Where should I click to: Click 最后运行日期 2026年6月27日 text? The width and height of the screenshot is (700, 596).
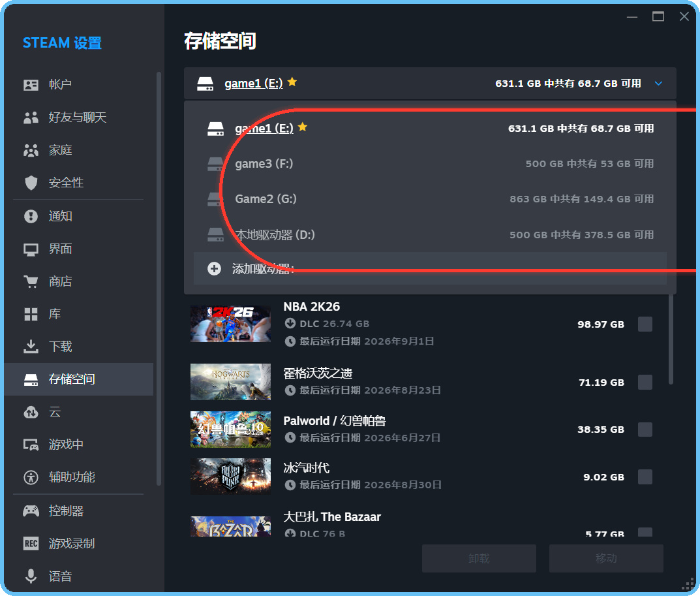click(x=370, y=438)
